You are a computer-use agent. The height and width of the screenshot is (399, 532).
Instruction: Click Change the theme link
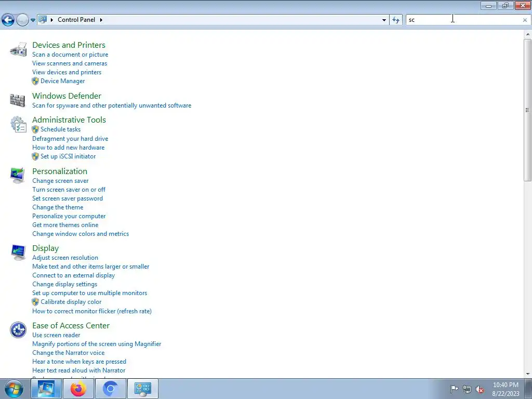[x=58, y=207]
